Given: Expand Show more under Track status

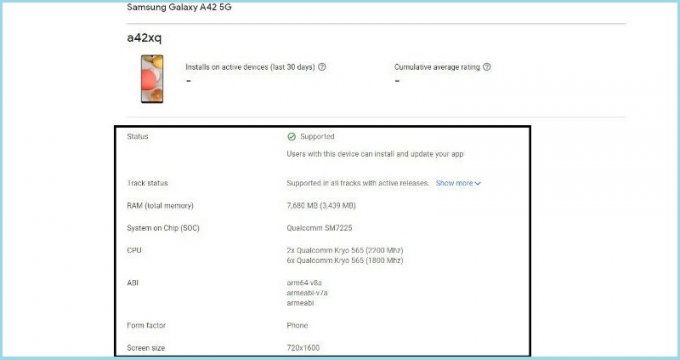Looking at the screenshot, I should coord(458,183).
